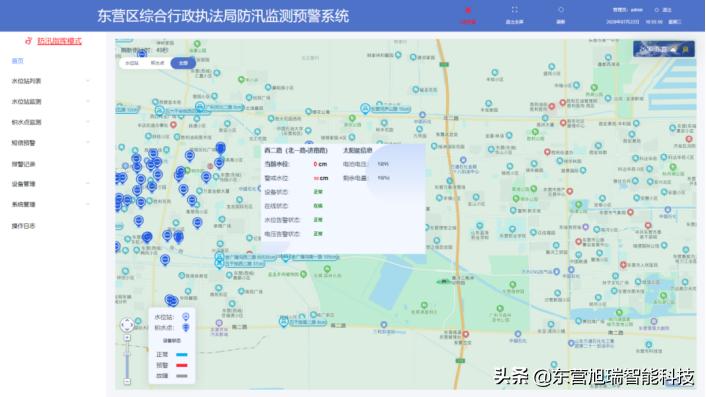Expand the 水位站监测 chevron
Image resolution: width=706 pixels, height=397 pixels.
coord(88,101)
